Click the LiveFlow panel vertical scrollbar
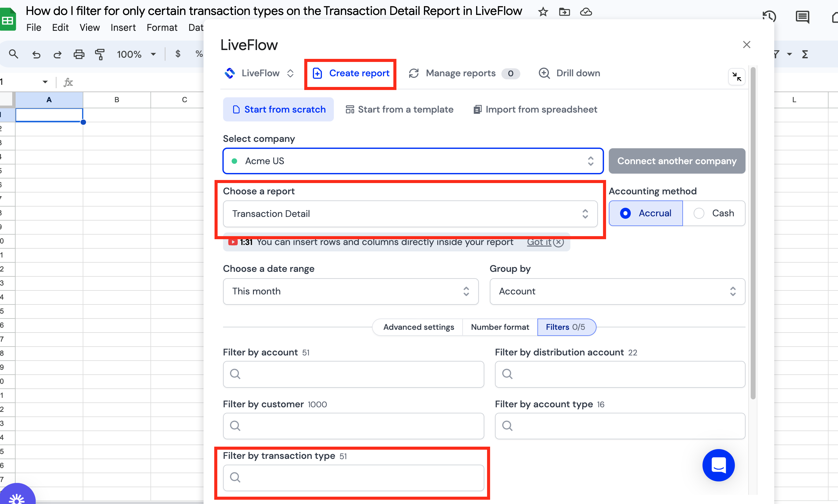Viewport: 838px width, 504px height. tap(753, 233)
